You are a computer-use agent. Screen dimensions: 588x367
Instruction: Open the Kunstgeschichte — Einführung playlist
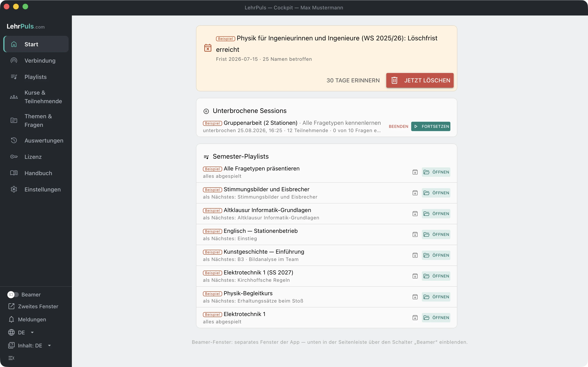click(x=436, y=255)
